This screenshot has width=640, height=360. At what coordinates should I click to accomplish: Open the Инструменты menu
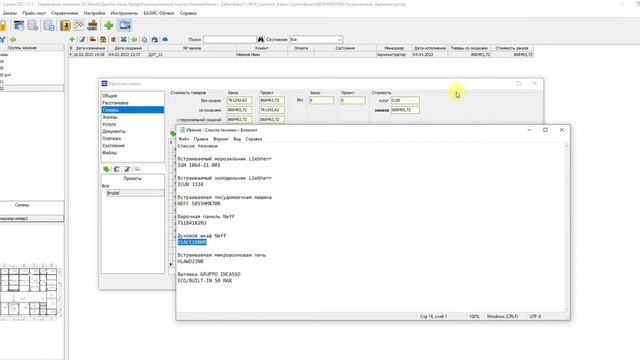(124, 13)
